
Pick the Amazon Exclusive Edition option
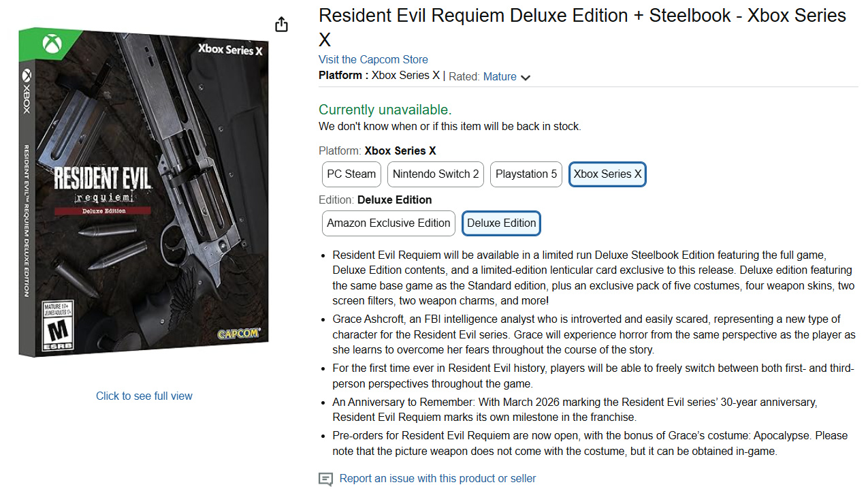click(389, 223)
